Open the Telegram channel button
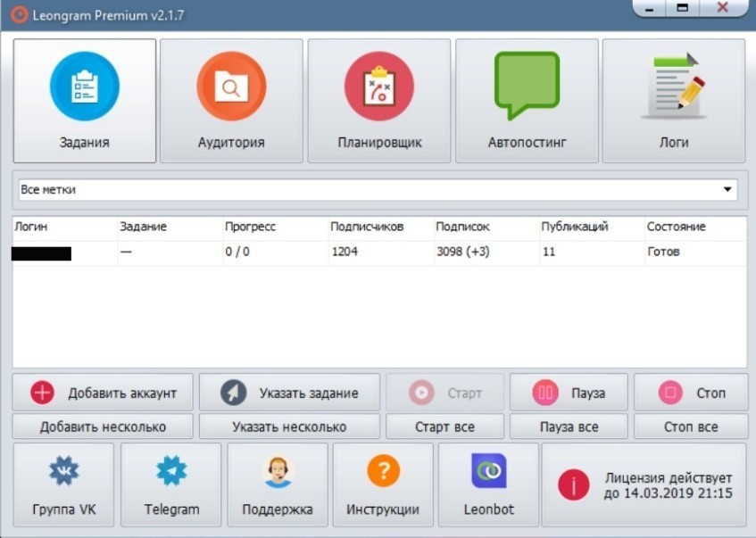 pos(171,485)
